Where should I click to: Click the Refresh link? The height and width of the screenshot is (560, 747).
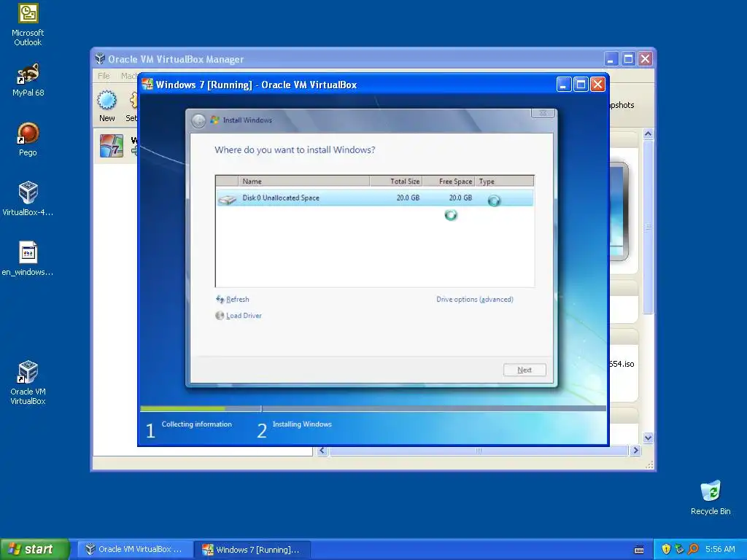[233, 300]
